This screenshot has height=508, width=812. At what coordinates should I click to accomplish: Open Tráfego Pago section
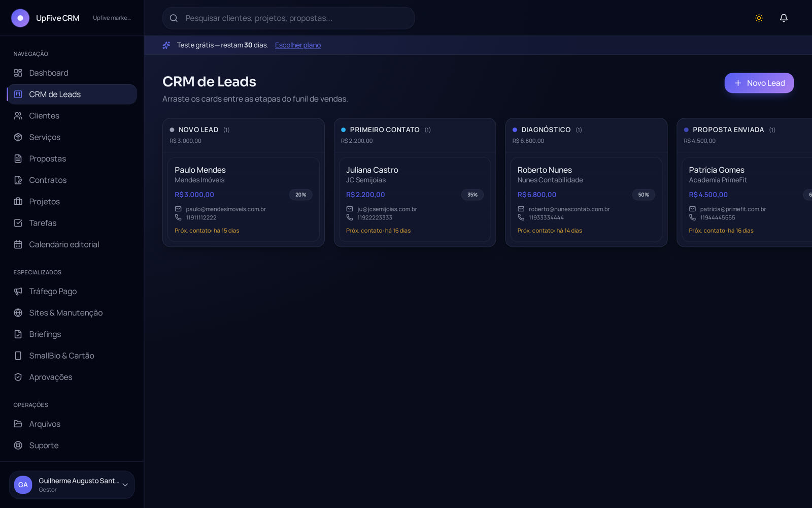click(72, 291)
